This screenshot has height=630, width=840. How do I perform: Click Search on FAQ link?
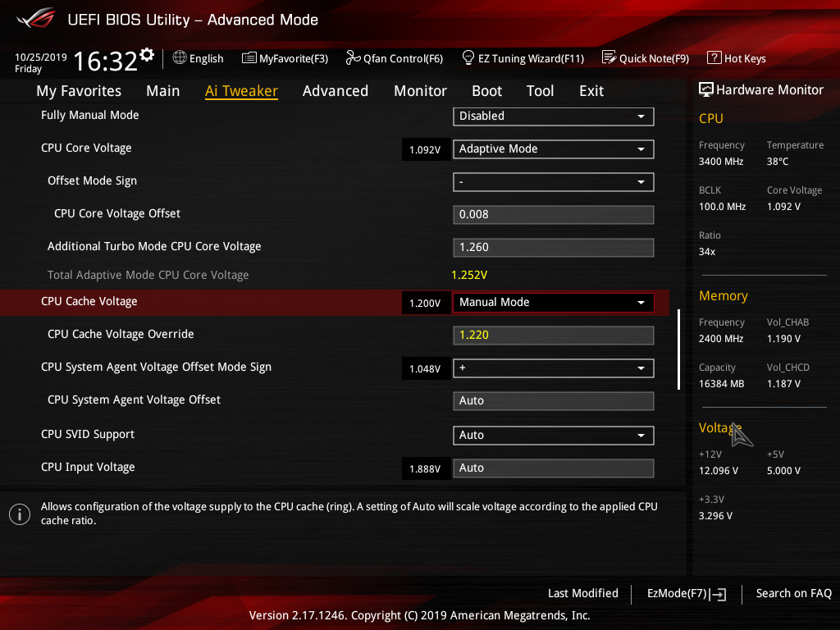(x=793, y=593)
